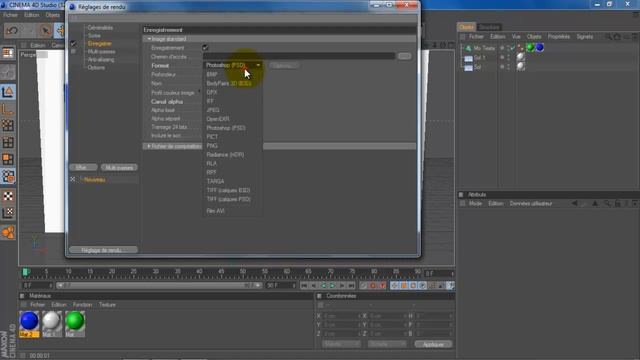Select the model mode triangle icon
Screen dimensions: 640x360
8,92
